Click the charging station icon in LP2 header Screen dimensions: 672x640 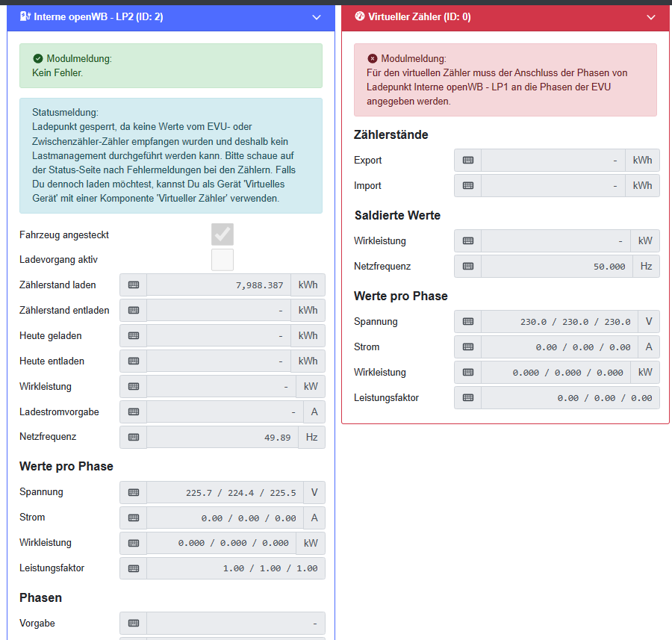(x=25, y=16)
